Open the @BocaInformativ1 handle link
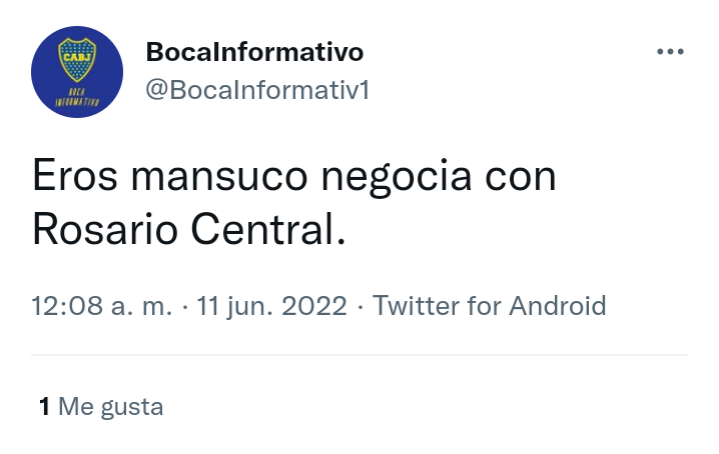This screenshot has width=719, height=454. [x=257, y=89]
